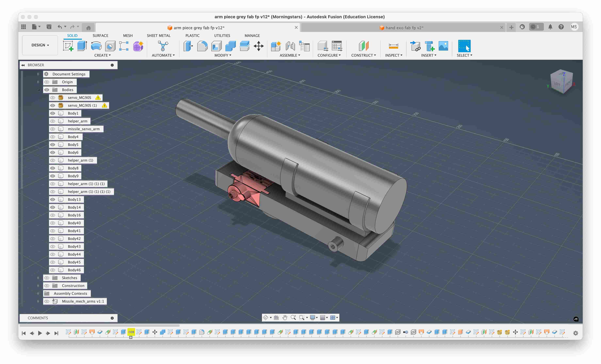The width and height of the screenshot is (601, 364).
Task: Show the servo_MG90S body
Action: tap(52, 97)
